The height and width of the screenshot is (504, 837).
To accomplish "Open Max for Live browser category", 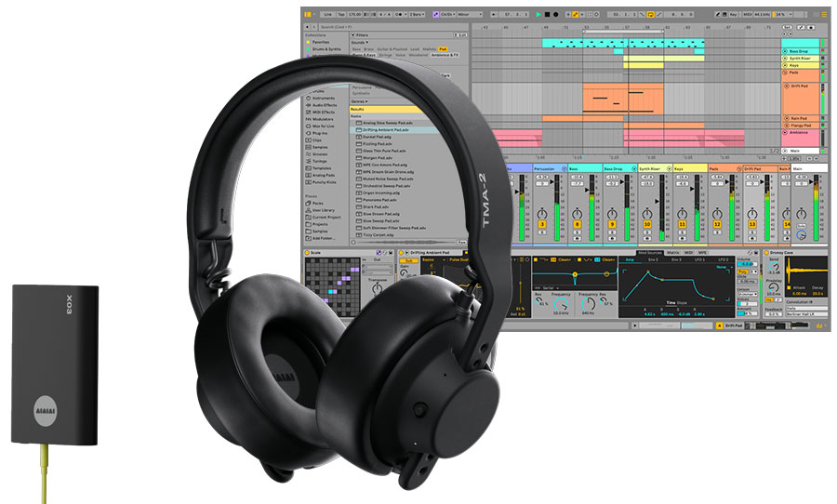I will 320,126.
